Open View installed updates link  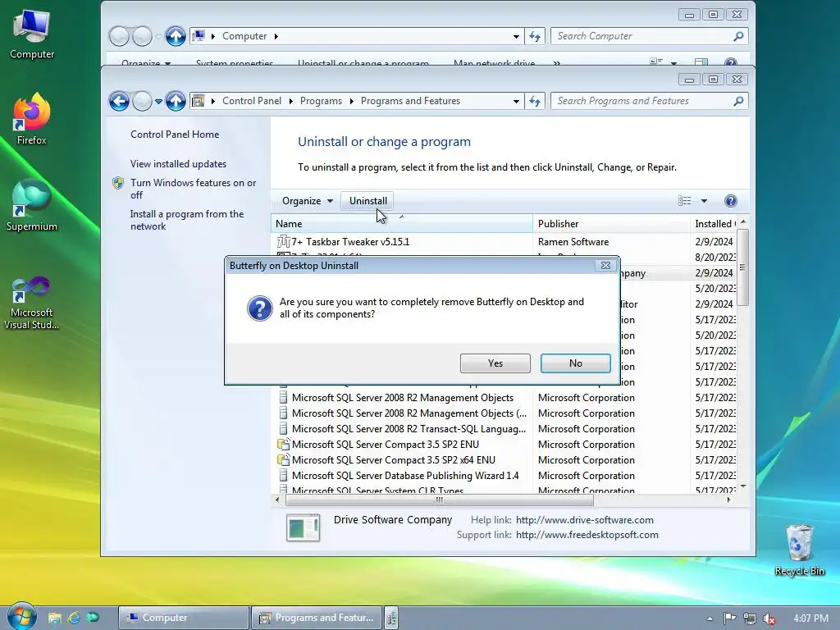[x=178, y=164]
